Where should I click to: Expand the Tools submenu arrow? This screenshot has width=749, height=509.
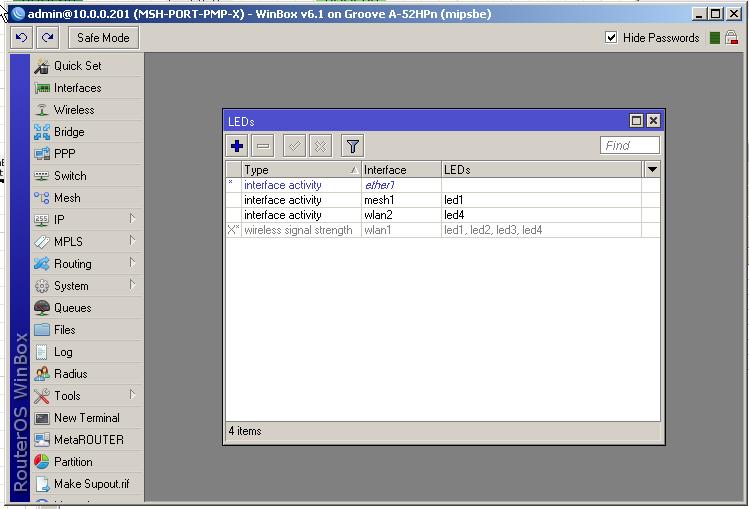click(133, 394)
